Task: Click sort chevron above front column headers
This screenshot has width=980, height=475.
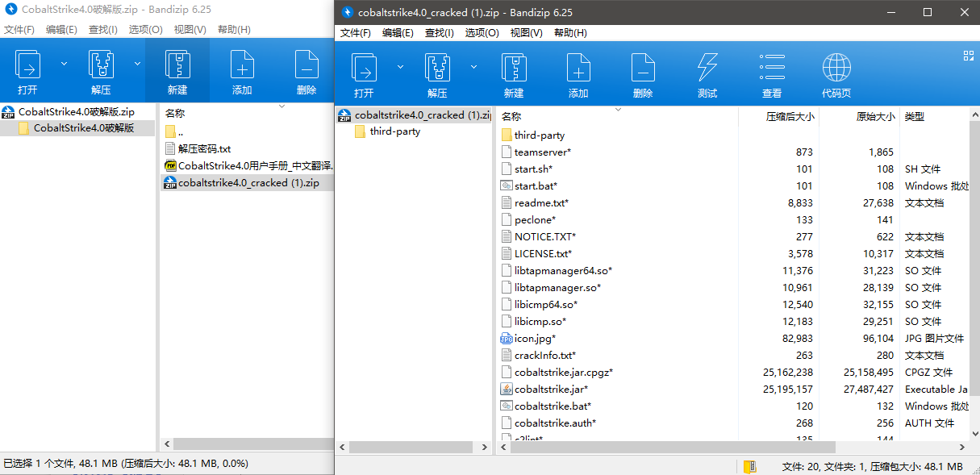Action: click(x=619, y=108)
